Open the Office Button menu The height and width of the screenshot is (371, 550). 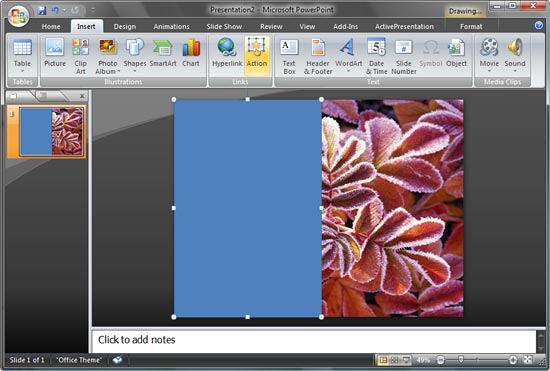pos(18,16)
